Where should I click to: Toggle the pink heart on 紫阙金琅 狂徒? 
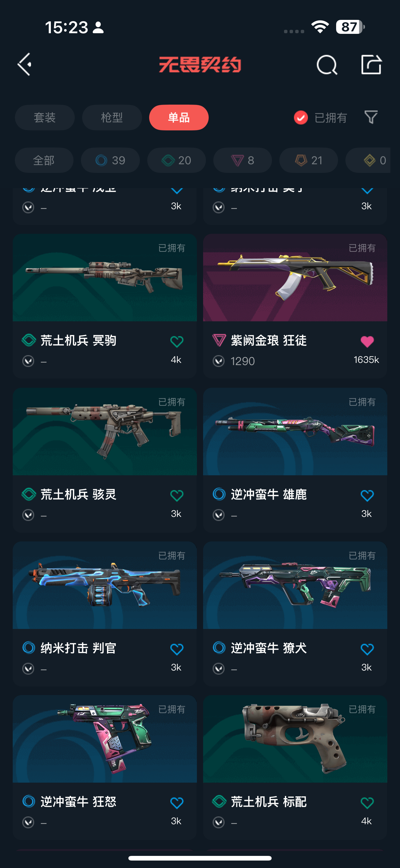tap(367, 342)
